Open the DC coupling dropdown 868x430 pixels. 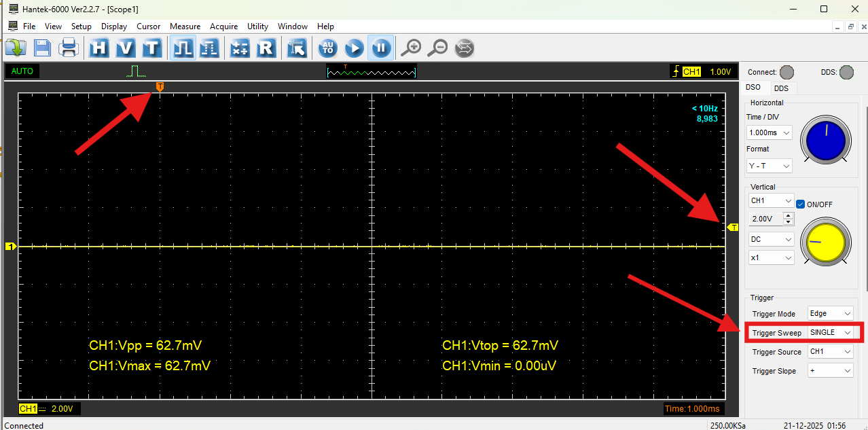pyautogui.click(x=771, y=239)
